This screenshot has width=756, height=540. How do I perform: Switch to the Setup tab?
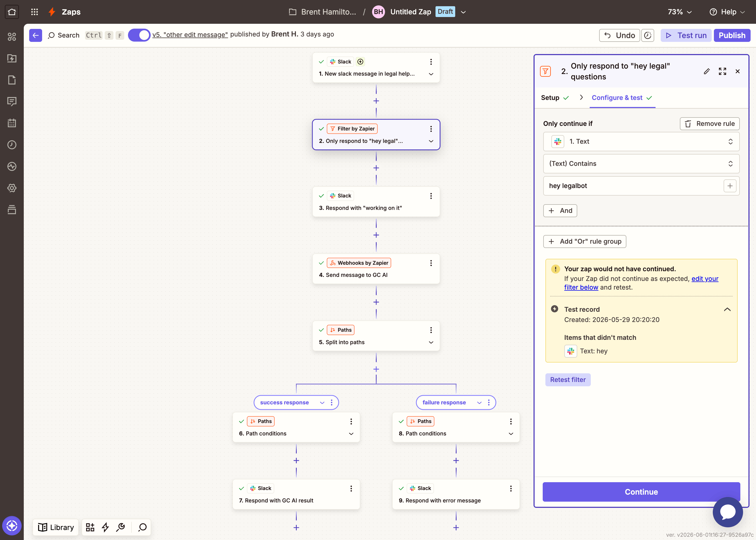pyautogui.click(x=555, y=98)
